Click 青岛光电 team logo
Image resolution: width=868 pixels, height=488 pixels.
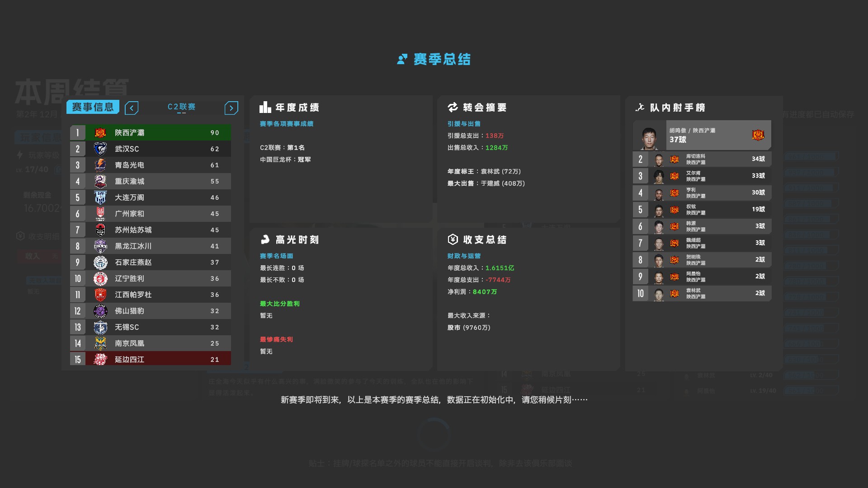pyautogui.click(x=100, y=165)
